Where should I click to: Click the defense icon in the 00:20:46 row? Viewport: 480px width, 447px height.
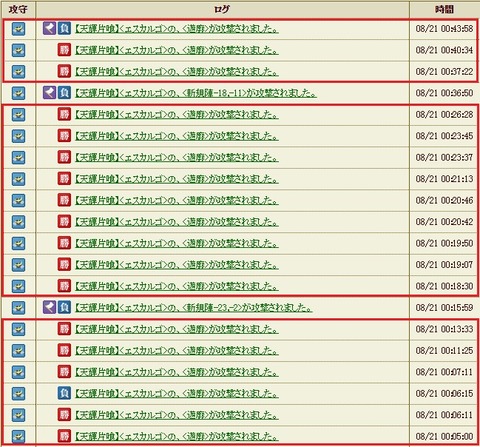(x=18, y=201)
